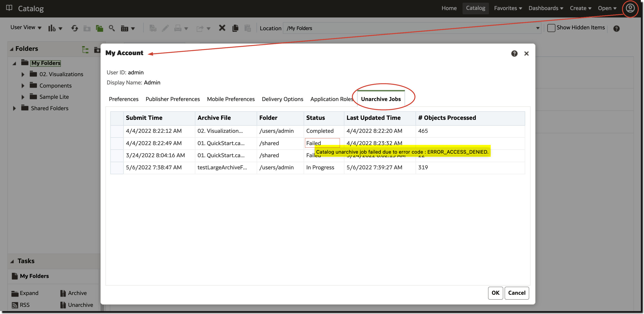Image resolution: width=644 pixels, height=314 pixels.
Task: Open the Favorites menu
Action: 508,8
